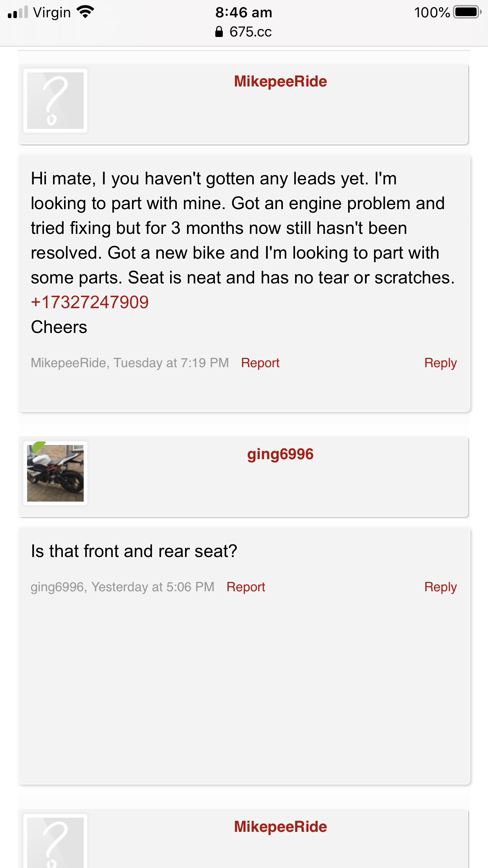Screen dimensions: 488x868
Task: Tap the Wi-Fi status icon
Action: coord(85,12)
